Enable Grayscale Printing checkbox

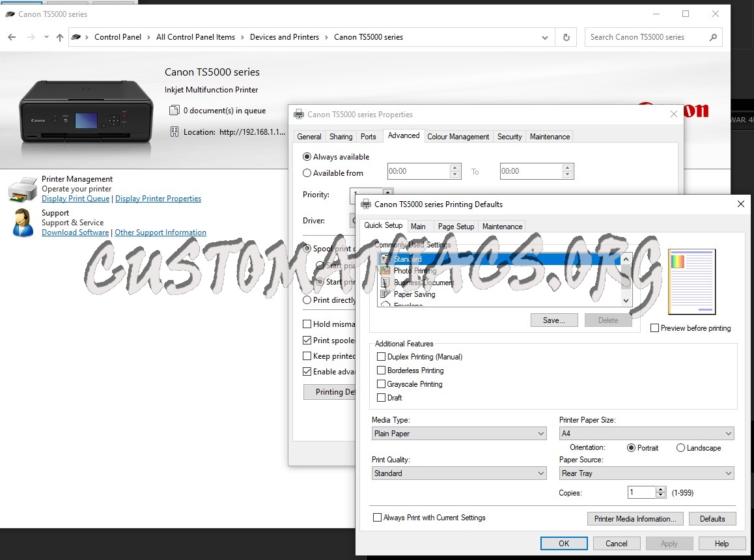(382, 384)
